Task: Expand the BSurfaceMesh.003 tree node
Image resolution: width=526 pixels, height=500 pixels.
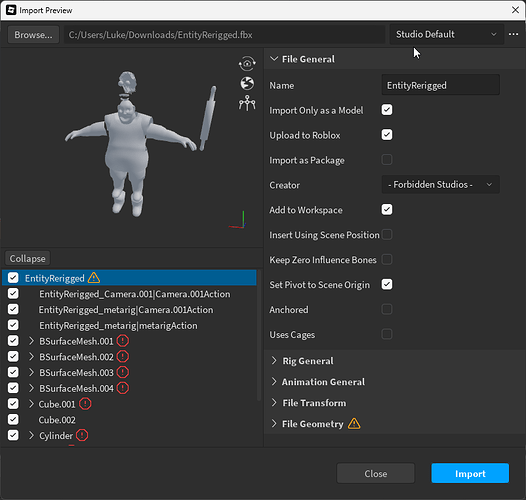Action: [x=31, y=372]
